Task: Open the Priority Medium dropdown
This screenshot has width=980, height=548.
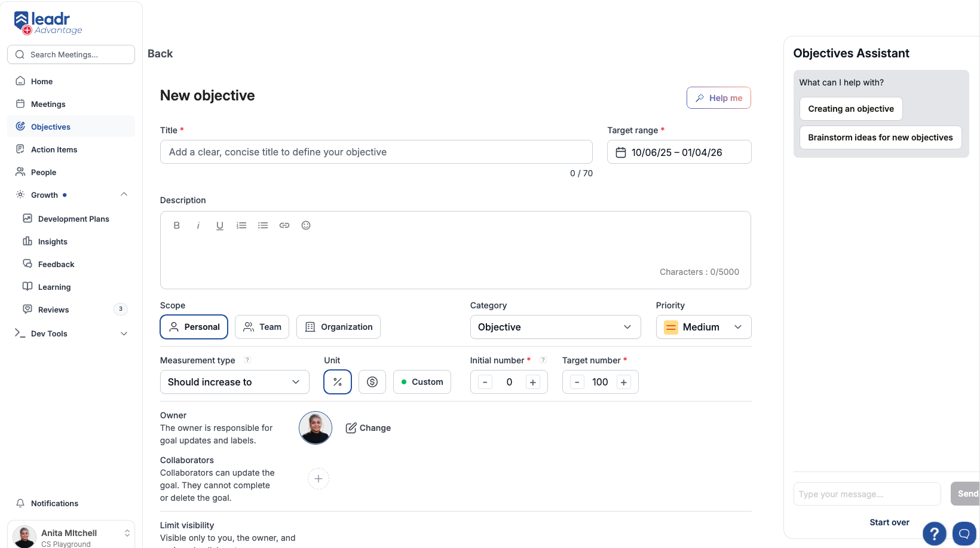Action: tap(703, 327)
